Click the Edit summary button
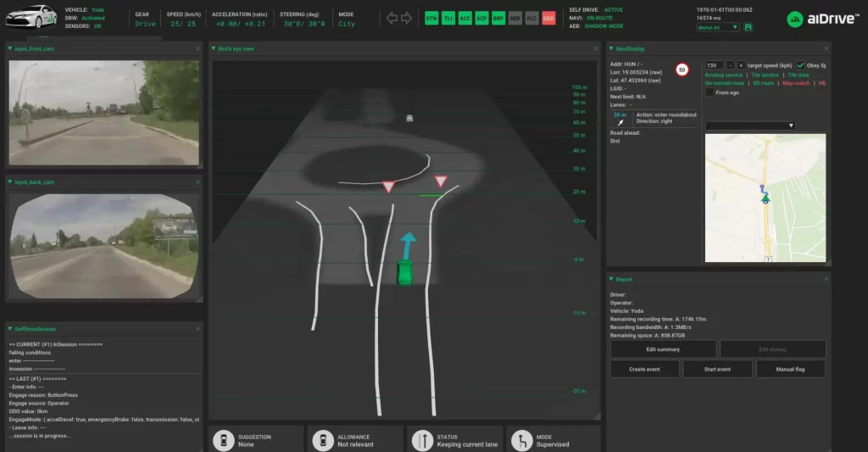This screenshot has height=452, width=868. (663, 349)
